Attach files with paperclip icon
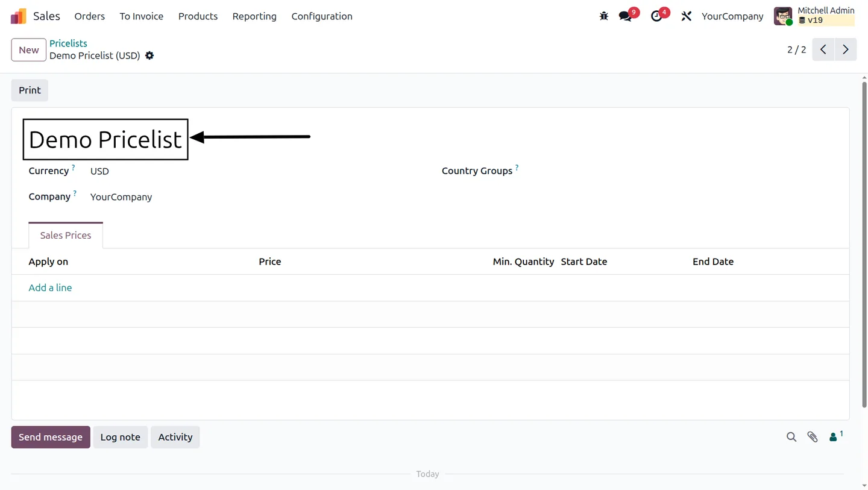The height and width of the screenshot is (490, 868). 813,437
